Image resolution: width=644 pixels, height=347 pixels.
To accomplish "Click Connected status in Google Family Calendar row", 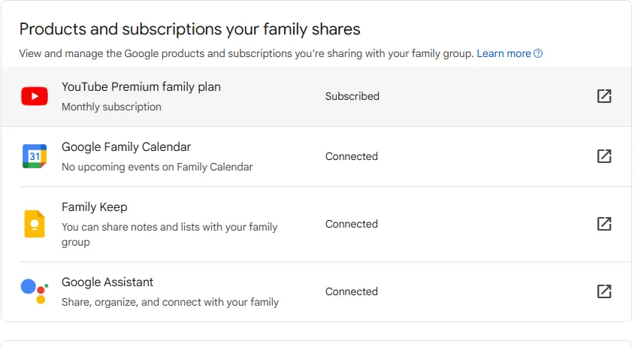I will pos(352,156).
